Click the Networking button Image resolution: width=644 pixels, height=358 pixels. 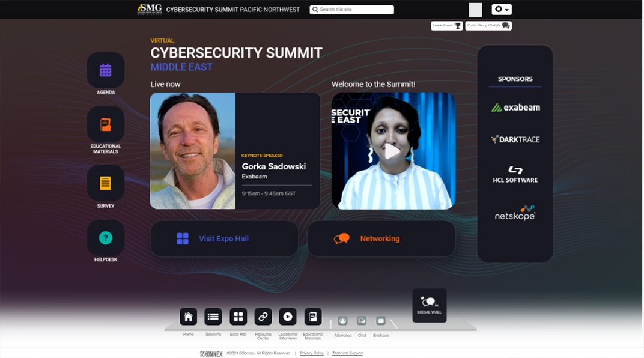(381, 238)
